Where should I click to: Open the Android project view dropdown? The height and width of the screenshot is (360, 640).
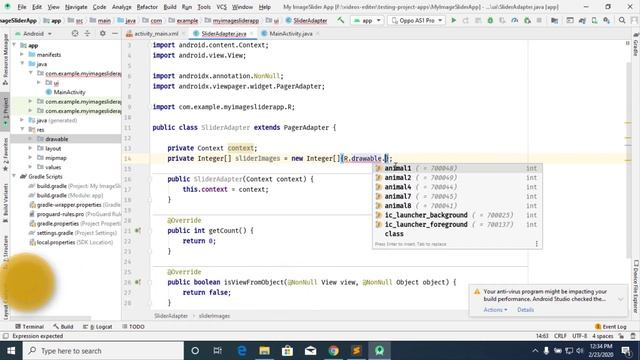pos(33,33)
